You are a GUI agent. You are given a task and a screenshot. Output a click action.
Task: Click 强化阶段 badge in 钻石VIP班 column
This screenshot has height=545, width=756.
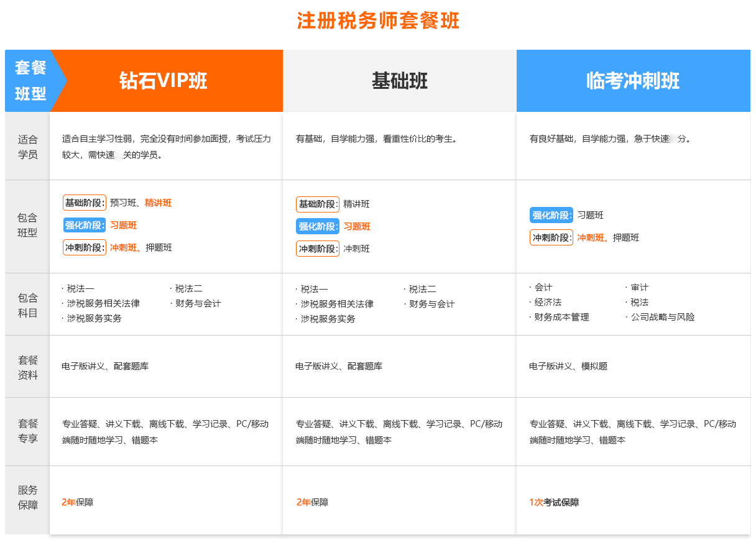coord(85,225)
